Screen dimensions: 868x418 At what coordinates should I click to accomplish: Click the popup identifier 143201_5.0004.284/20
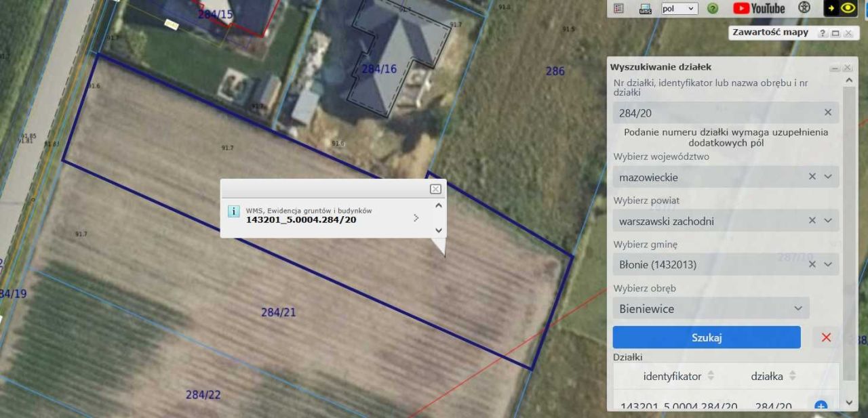(301, 220)
